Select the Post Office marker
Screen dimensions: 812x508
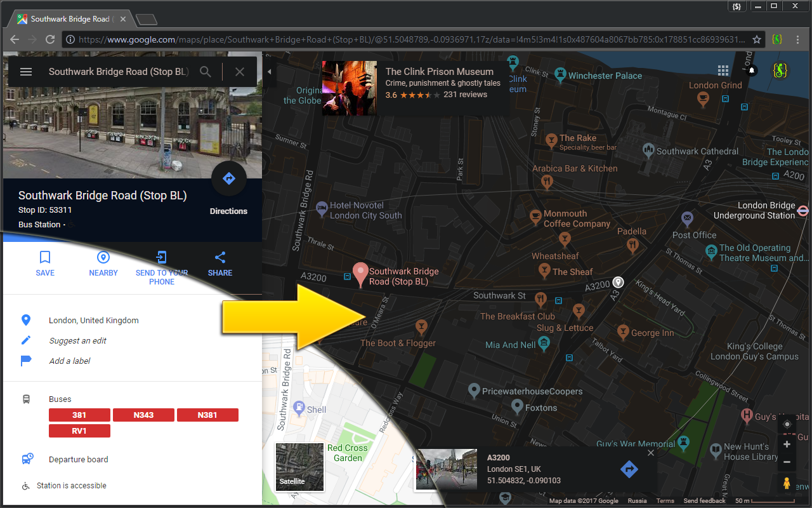pos(687,219)
